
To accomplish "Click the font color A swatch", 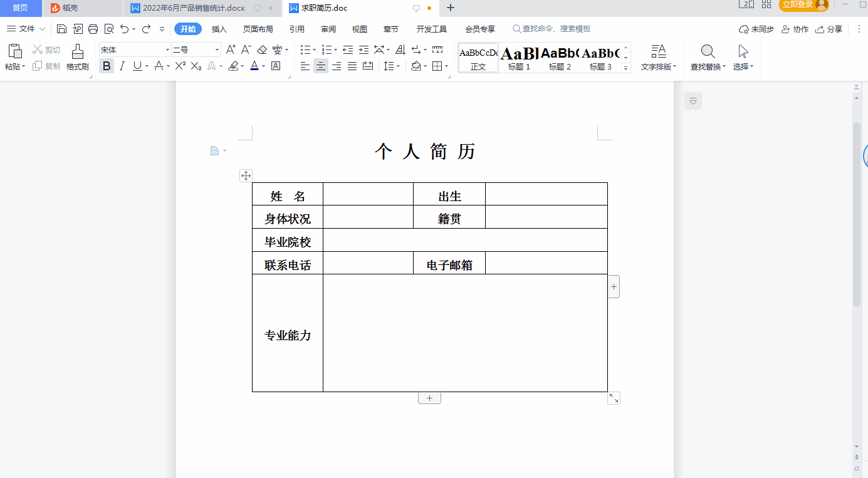I will click(x=254, y=66).
